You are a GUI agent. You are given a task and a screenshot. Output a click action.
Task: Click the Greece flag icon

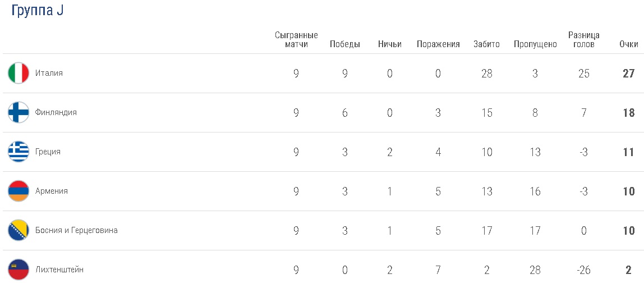[x=19, y=152]
